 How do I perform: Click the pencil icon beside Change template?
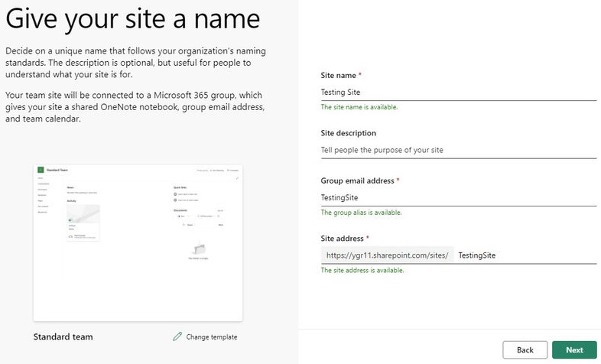coord(177,336)
